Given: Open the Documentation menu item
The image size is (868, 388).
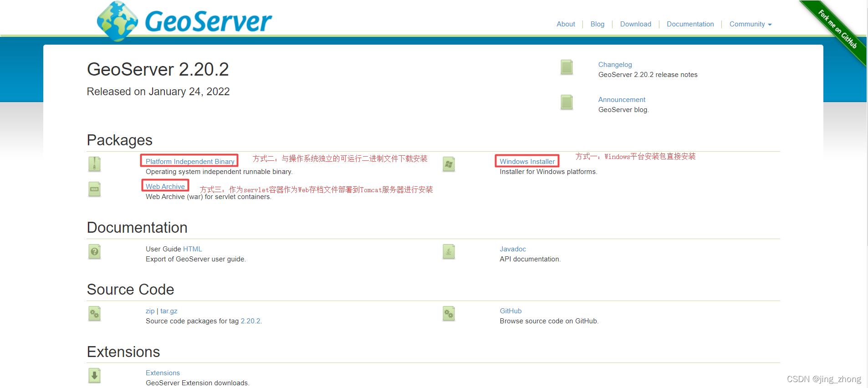Looking at the screenshot, I should (x=690, y=24).
